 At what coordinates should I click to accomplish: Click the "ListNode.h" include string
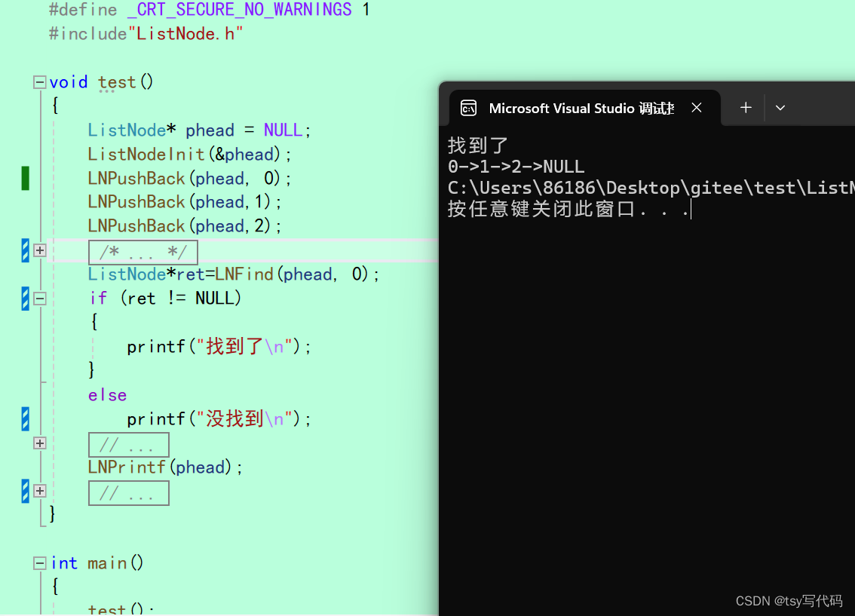185,34
